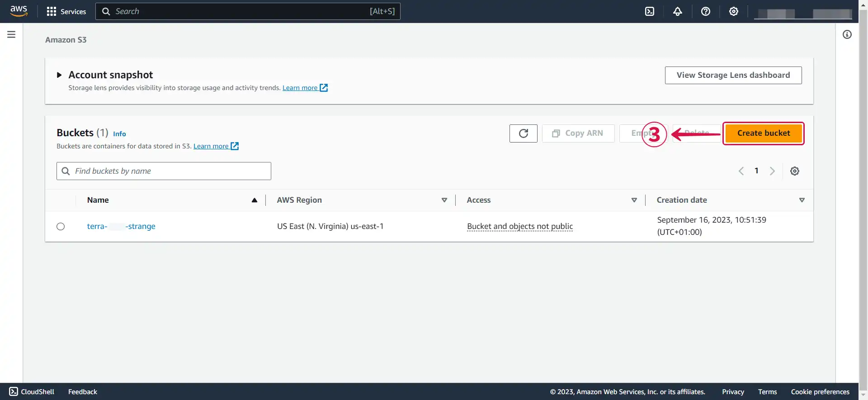Click View Storage Lens dashboard button

coord(733,75)
